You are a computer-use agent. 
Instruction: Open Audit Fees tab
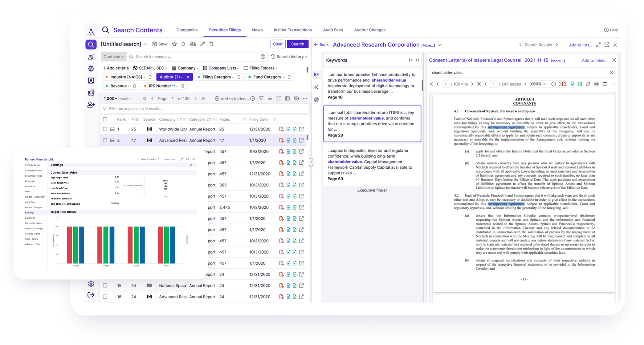point(333,30)
